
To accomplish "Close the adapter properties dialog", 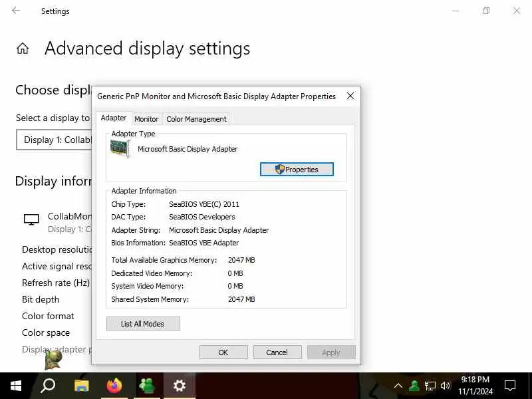I will click(x=350, y=96).
